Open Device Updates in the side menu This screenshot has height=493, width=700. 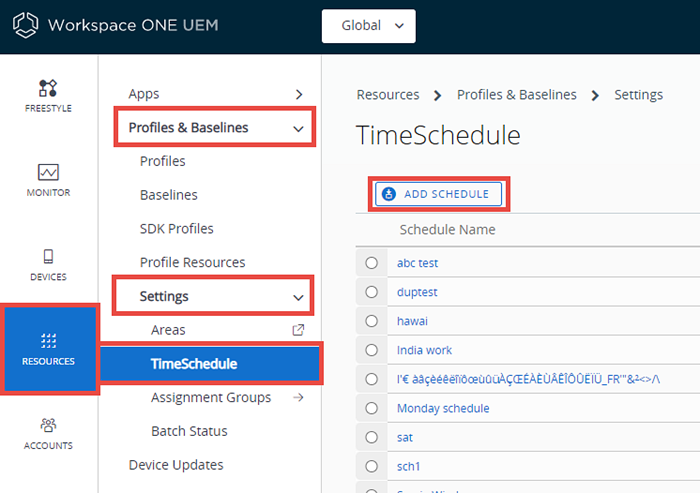176,465
